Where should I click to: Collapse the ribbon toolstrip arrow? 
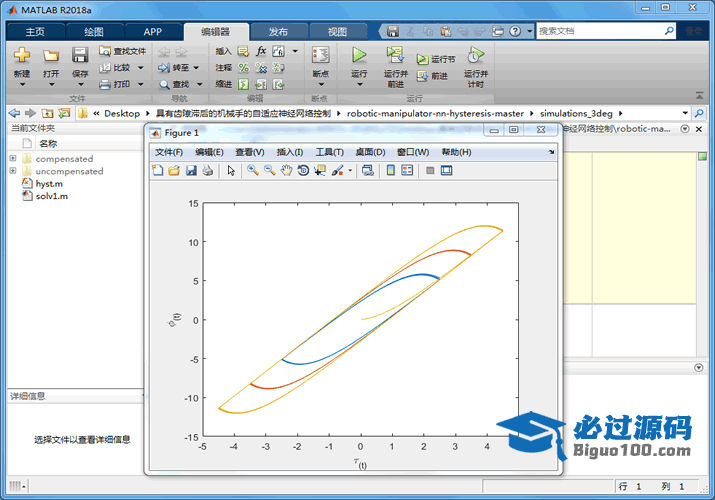(699, 95)
